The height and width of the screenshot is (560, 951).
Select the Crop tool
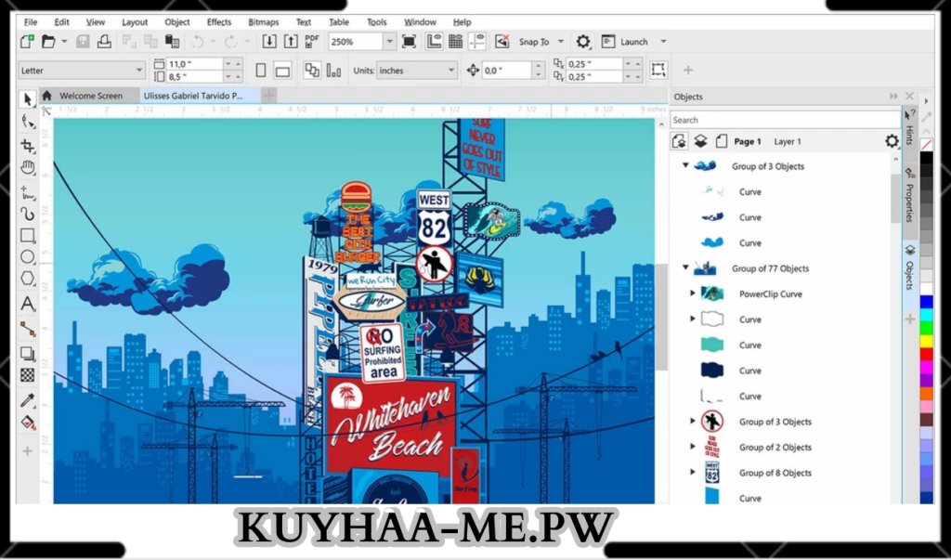point(27,146)
